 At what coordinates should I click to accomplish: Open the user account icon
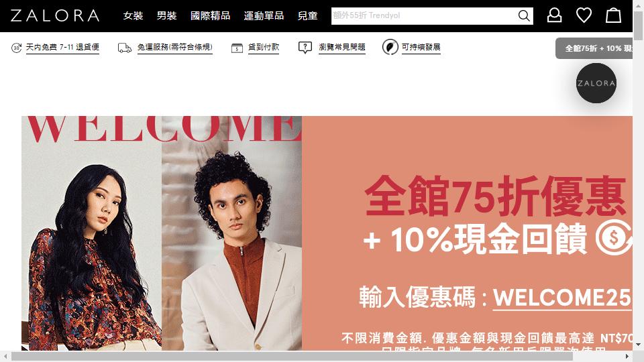pos(554,15)
